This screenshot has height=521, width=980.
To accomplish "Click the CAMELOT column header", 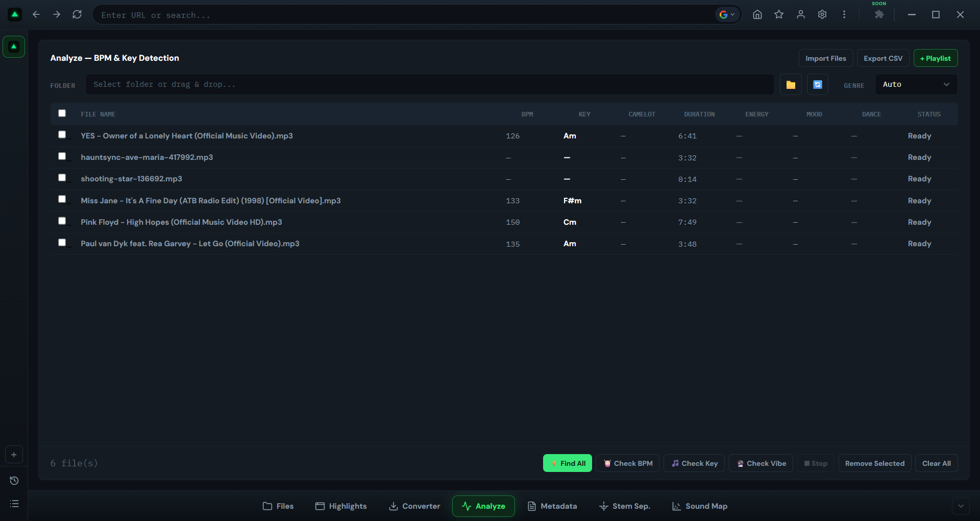I will pos(642,114).
